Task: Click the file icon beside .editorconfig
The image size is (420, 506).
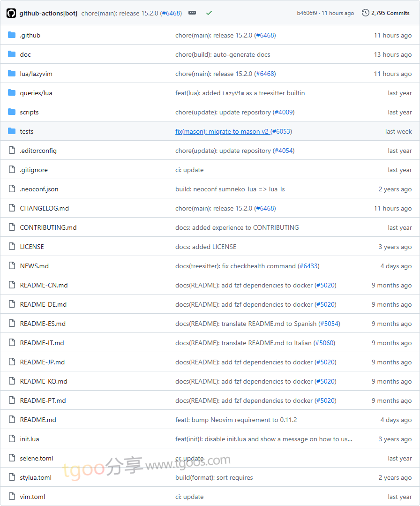Action: 12,151
